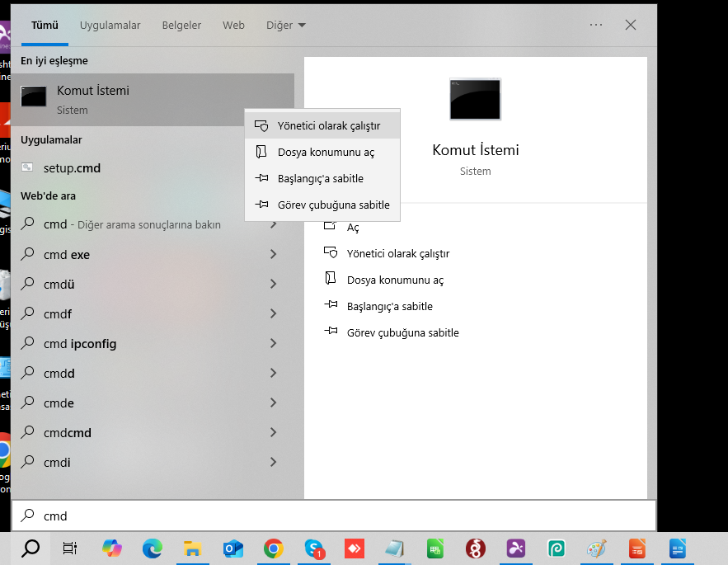Screen dimensions: 728x565
Task: Open Skype from the taskbar
Action: click(313, 548)
